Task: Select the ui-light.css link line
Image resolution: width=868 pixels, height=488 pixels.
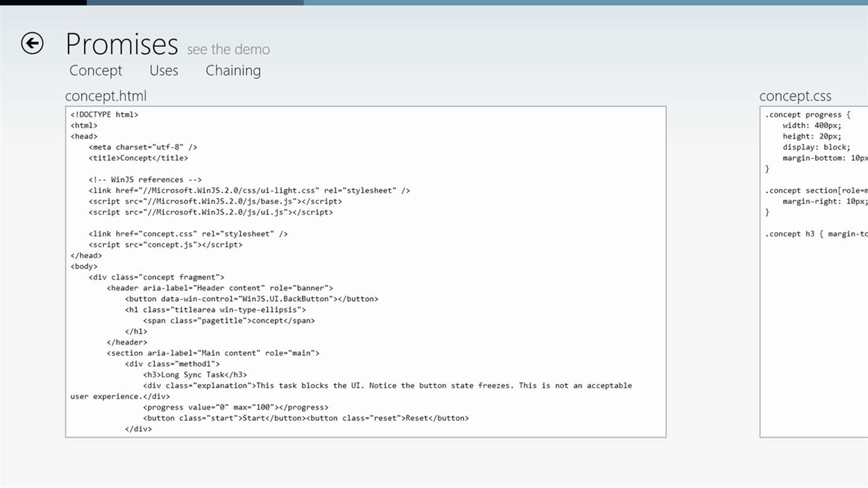Action: (x=250, y=190)
